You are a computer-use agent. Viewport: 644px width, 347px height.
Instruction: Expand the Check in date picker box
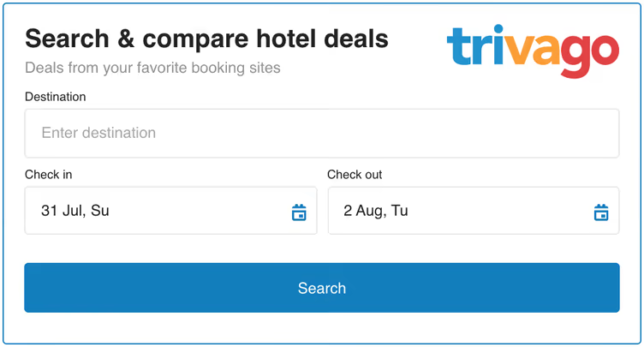[170, 211]
